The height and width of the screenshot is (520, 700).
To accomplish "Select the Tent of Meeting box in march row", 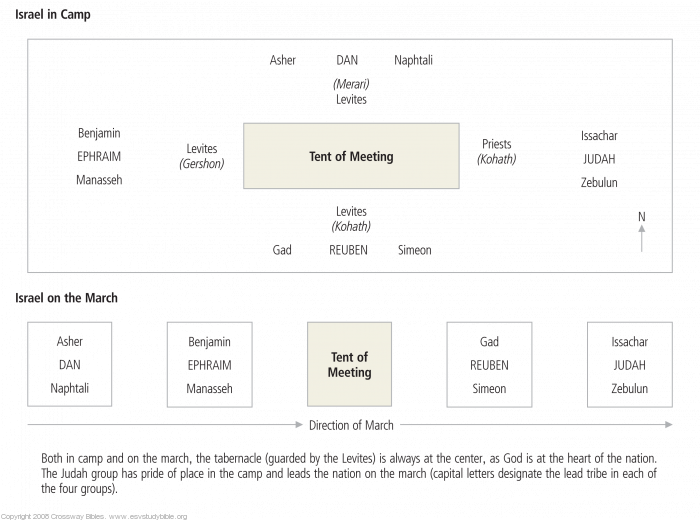I will tap(349, 365).
